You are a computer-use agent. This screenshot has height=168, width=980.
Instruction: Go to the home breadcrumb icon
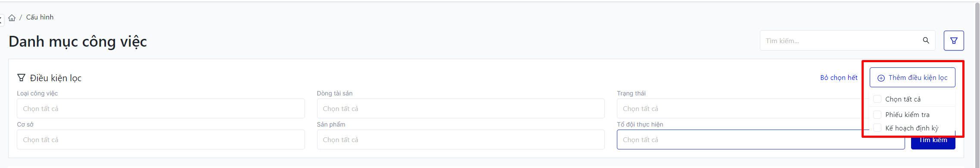pos(12,18)
